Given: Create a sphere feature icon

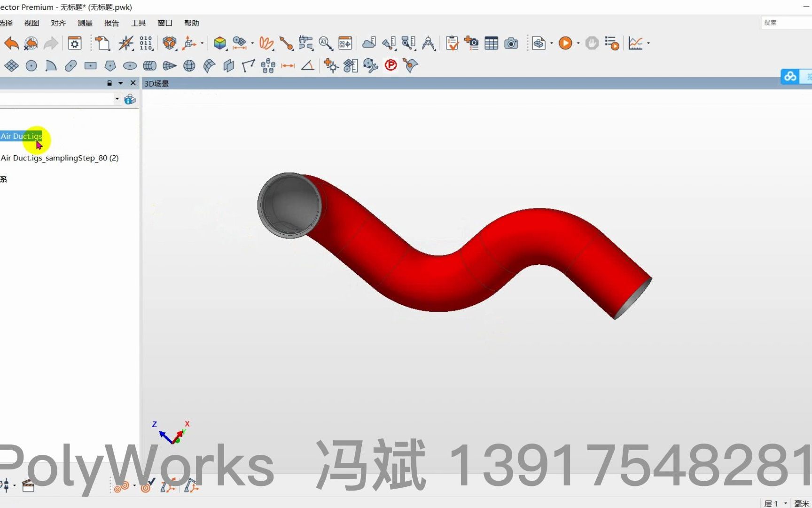Looking at the screenshot, I should click(189, 66).
